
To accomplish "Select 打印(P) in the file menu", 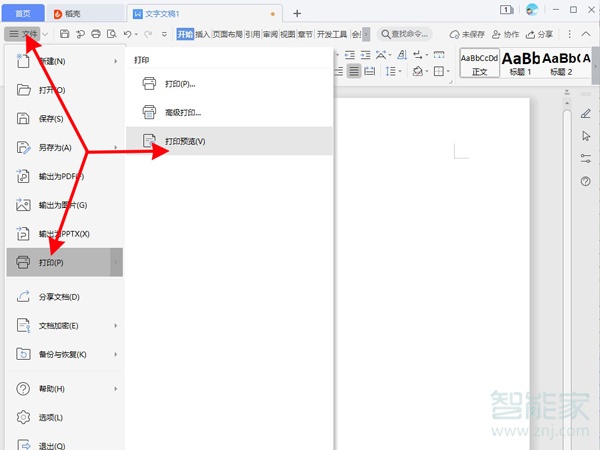I will point(65,262).
